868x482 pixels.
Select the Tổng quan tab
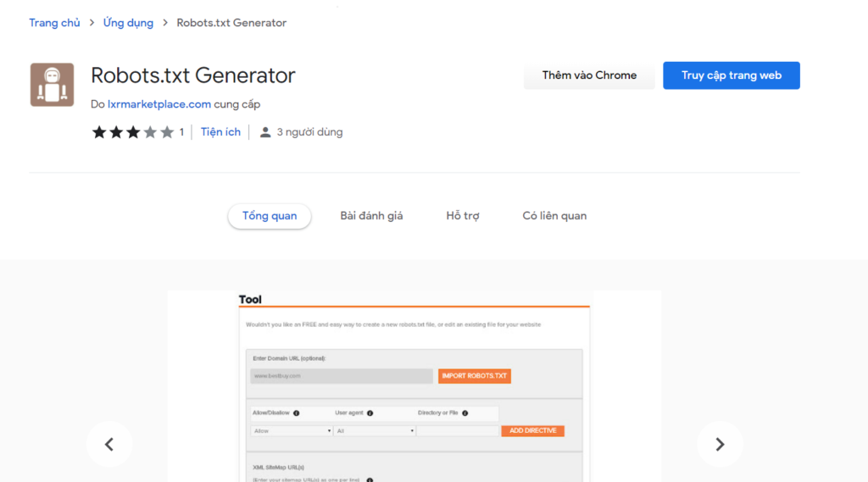click(x=270, y=216)
